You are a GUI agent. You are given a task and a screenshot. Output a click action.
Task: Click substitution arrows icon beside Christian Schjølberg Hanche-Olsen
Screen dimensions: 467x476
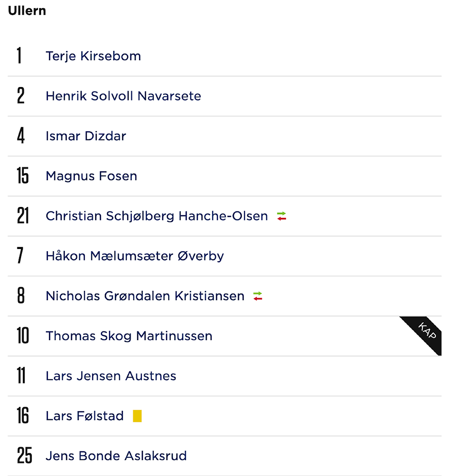point(281,216)
